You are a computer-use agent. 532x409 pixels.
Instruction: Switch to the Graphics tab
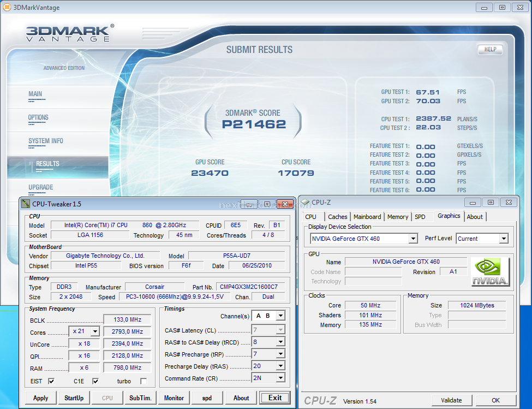(449, 216)
